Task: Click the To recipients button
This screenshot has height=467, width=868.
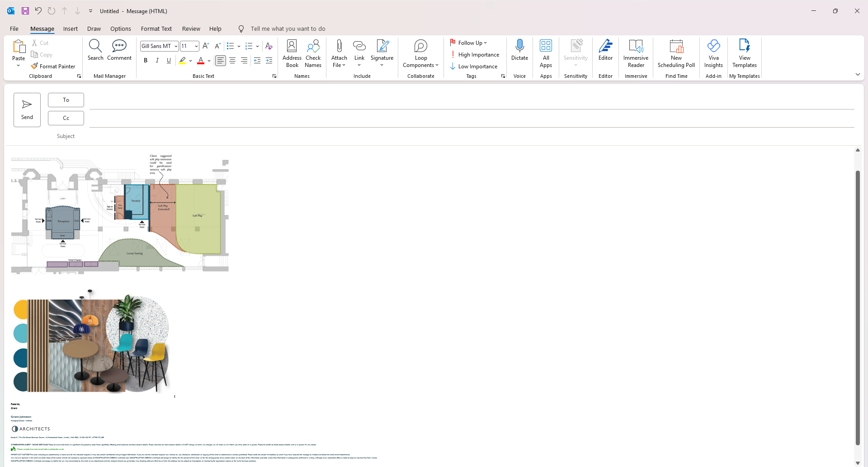Action: click(66, 100)
